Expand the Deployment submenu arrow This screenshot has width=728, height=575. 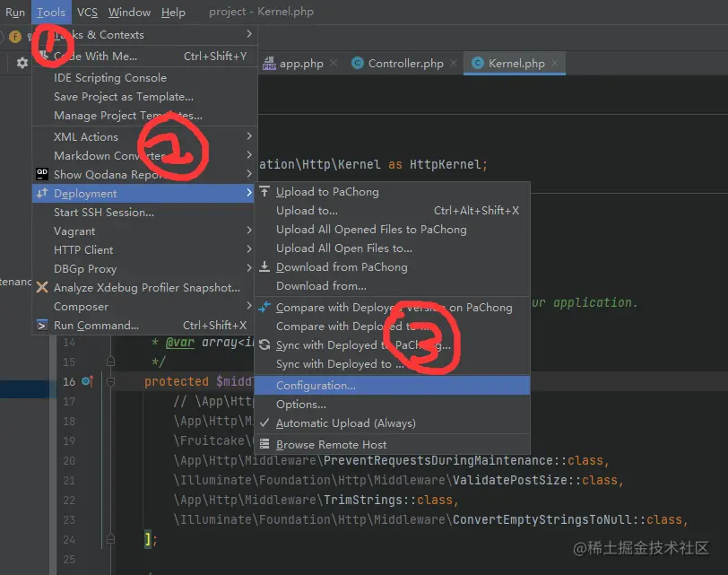[249, 192]
